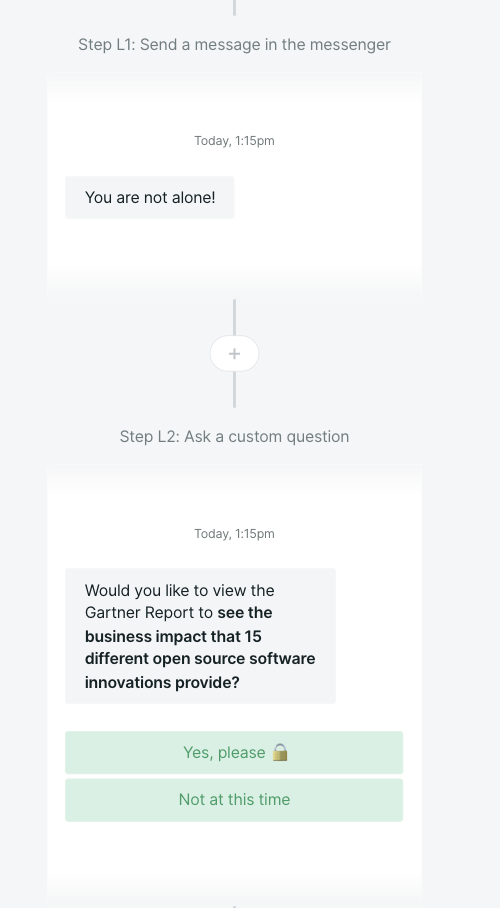Click the connector line above Step L1 heading
500x908 pixels.
234,8
